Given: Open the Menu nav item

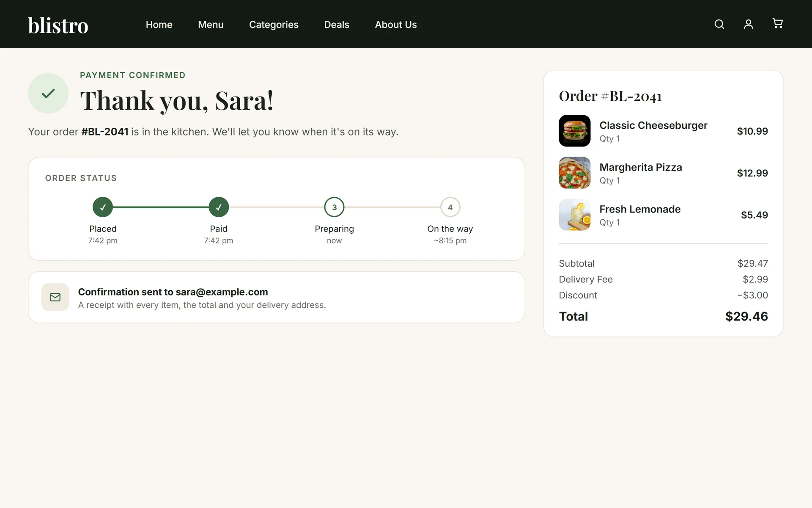Looking at the screenshot, I should pos(211,25).
